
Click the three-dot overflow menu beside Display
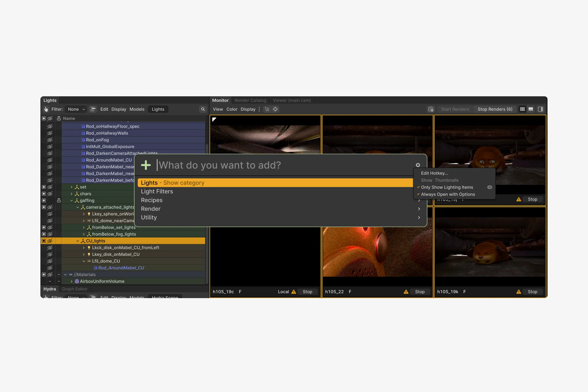pyautogui.click(x=259, y=109)
